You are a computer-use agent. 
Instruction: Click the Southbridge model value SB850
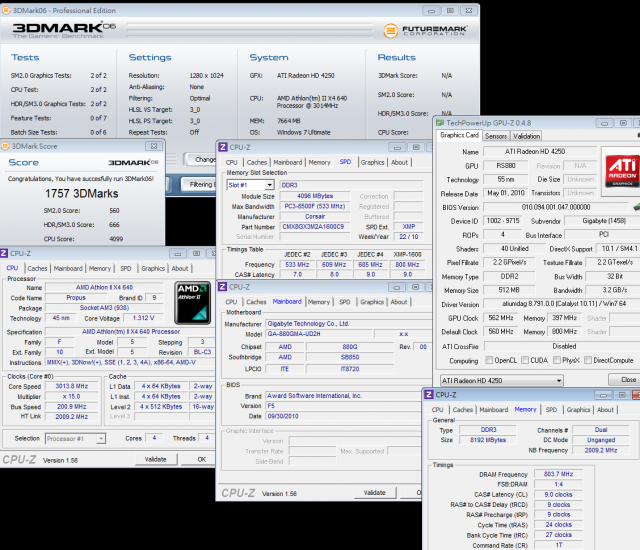tap(350, 357)
